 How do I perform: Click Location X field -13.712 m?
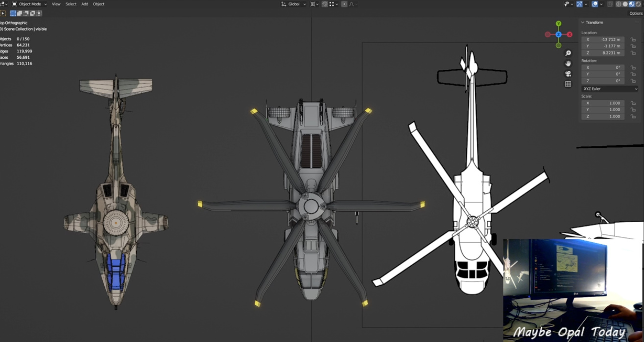point(603,40)
